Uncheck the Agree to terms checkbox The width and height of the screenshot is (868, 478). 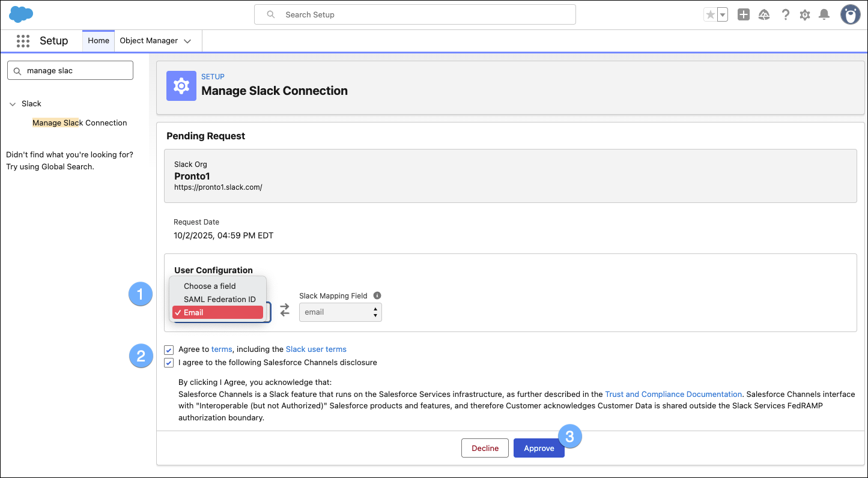point(169,349)
